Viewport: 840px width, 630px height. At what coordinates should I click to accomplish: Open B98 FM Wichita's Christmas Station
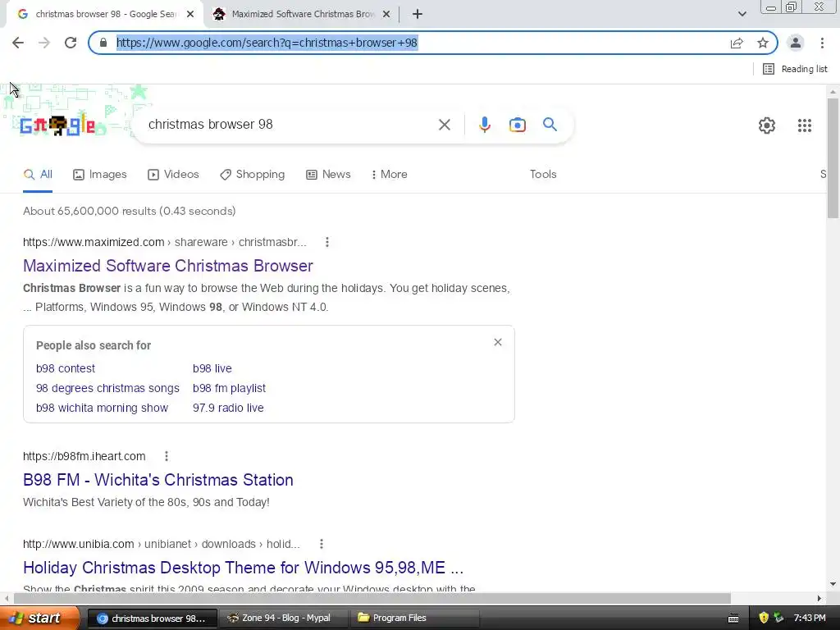[x=158, y=480]
